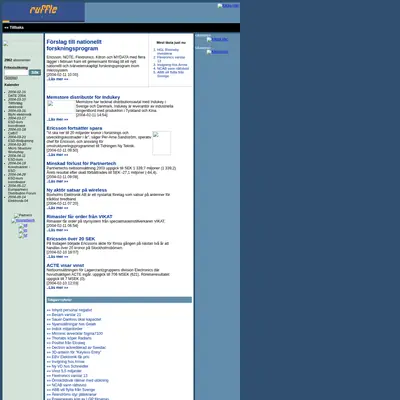Open the broken banner image in header
This screenshot has width=400, height=400.
[x=228, y=6]
